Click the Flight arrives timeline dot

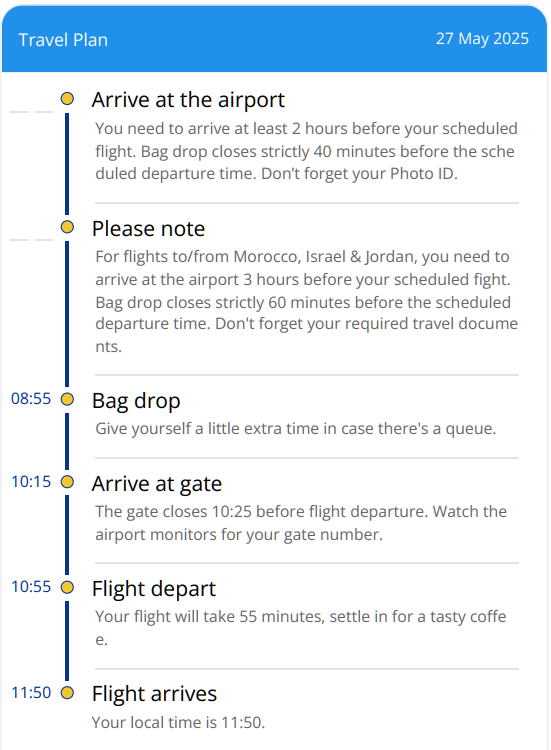[x=67, y=693]
